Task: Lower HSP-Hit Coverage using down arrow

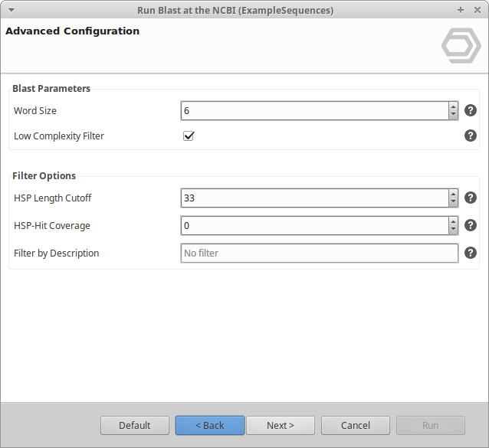Action: click(x=453, y=230)
